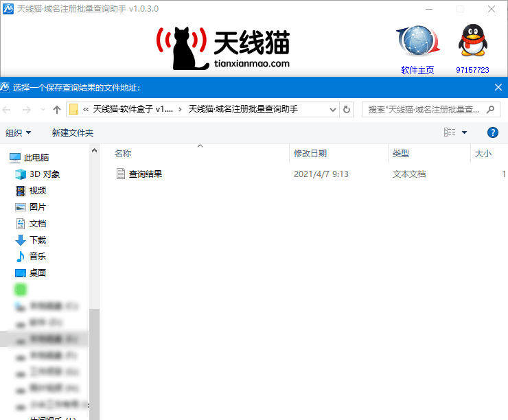Screen dimensions: 508x420
Task: Select the 天线猫·域名注册批量查询助手 breadcrumb
Action: [243, 109]
